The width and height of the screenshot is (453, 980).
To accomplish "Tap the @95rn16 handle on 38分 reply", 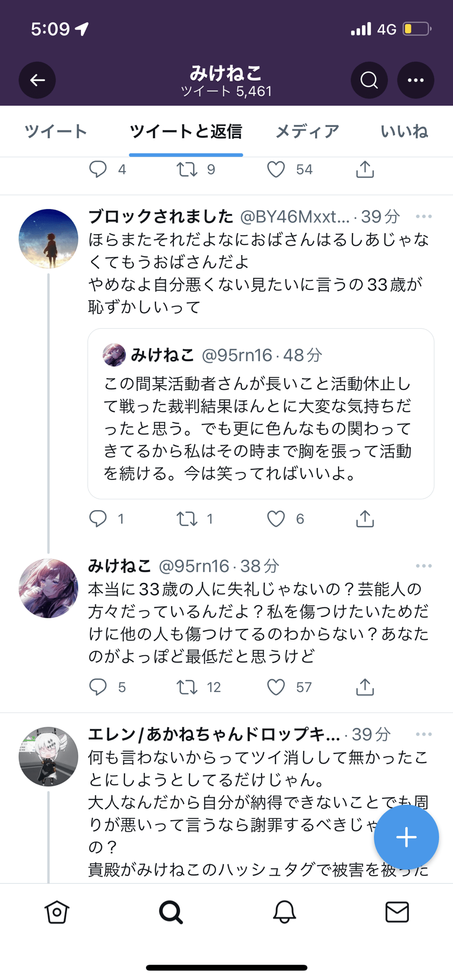I will point(194,567).
